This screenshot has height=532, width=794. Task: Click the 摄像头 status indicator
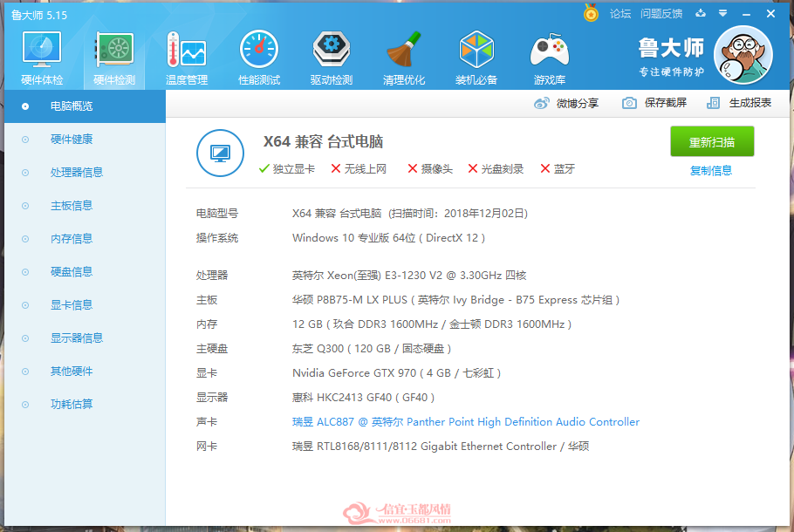click(x=430, y=169)
